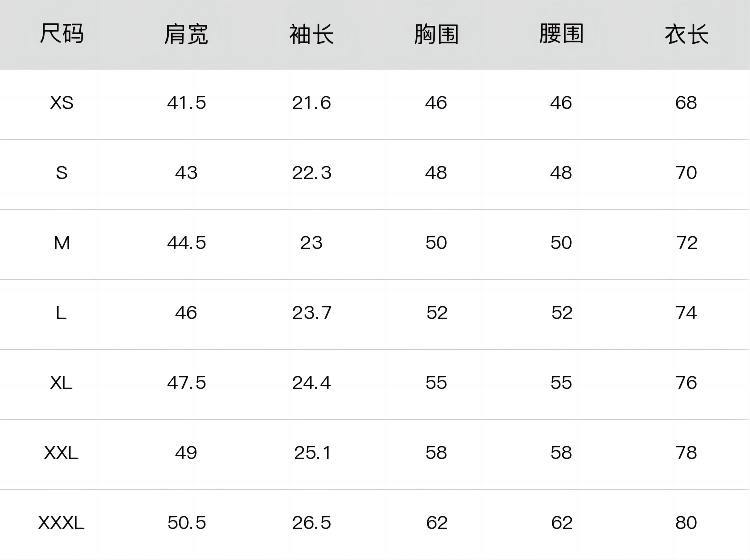Click shoulder width value 41.5
This screenshot has height=560, width=750.
(186, 103)
